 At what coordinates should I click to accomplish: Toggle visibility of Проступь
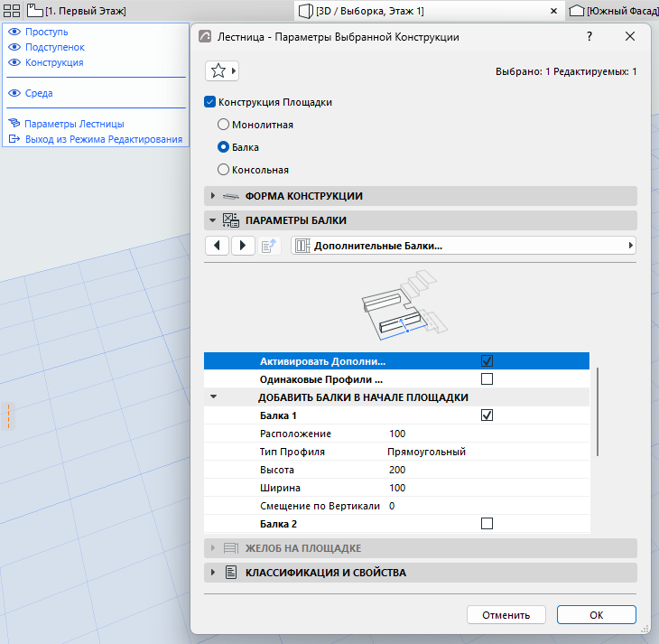(14, 32)
